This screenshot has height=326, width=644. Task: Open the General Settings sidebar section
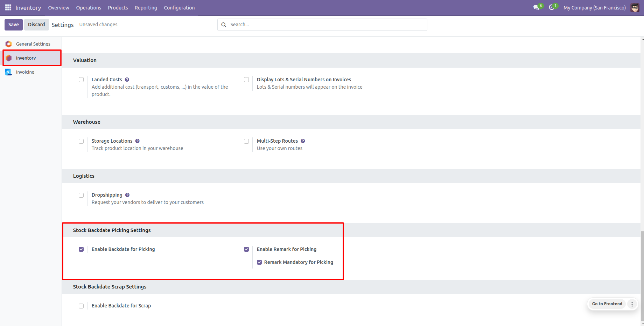[x=33, y=44]
